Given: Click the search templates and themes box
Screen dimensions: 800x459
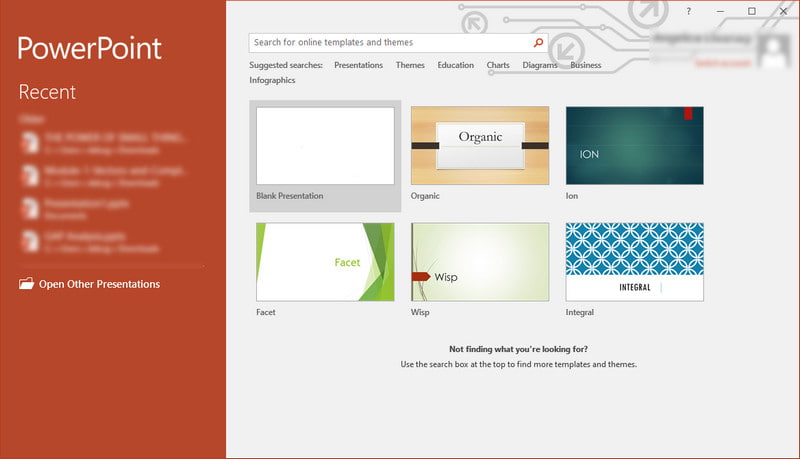Looking at the screenshot, I should [388, 43].
